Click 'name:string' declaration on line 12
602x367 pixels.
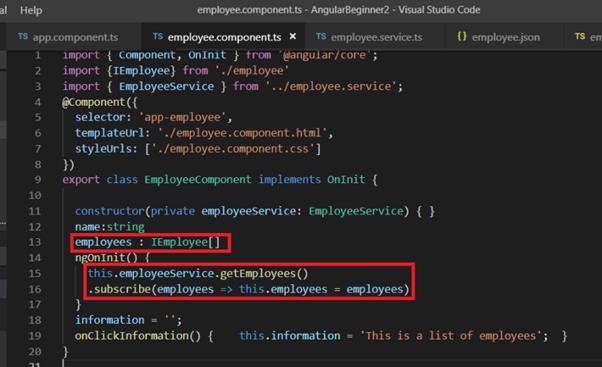pos(110,227)
